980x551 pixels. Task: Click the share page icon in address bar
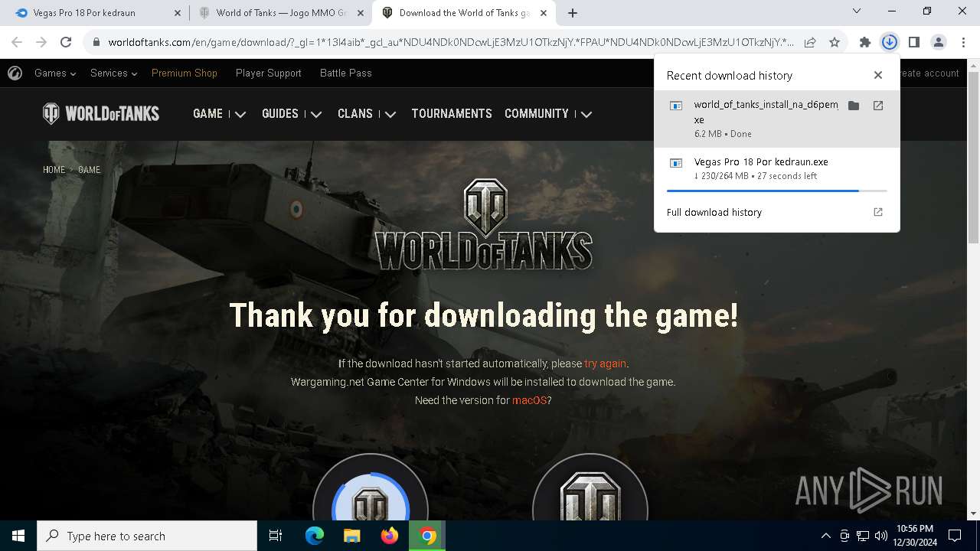click(810, 42)
